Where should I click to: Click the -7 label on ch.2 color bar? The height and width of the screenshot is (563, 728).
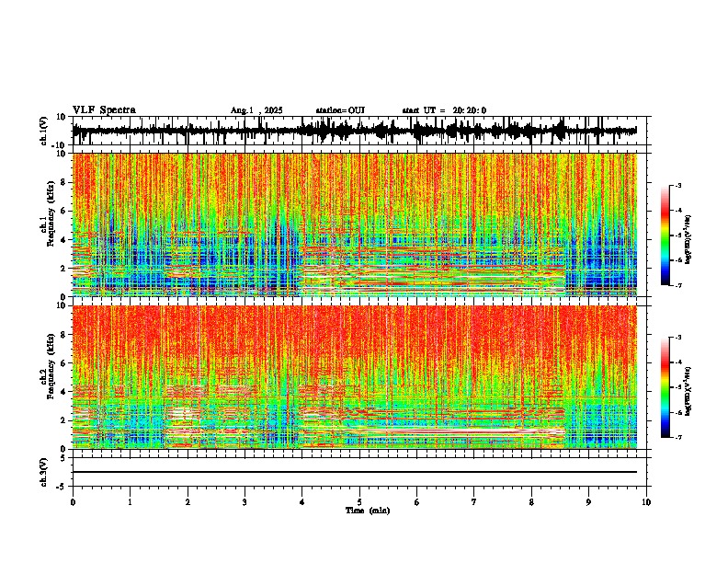678,437
